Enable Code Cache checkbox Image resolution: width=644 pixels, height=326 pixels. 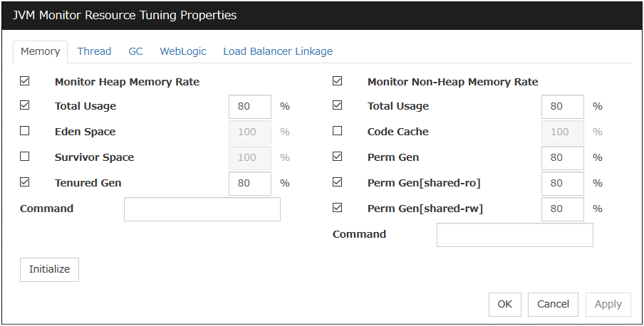338,131
